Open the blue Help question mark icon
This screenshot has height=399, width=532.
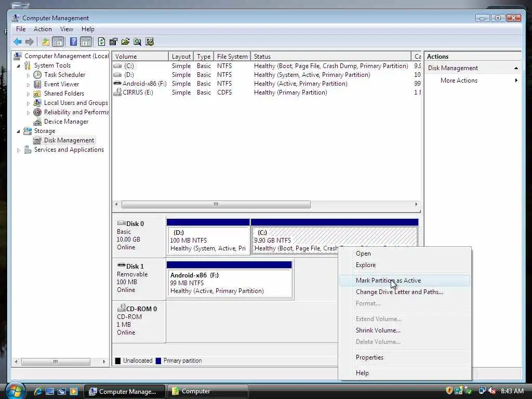73,42
